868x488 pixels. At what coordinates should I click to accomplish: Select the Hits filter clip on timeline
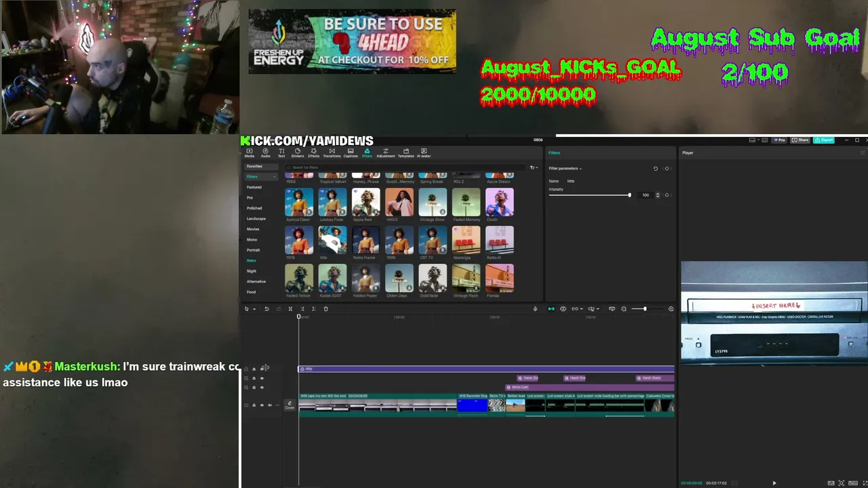click(486, 369)
